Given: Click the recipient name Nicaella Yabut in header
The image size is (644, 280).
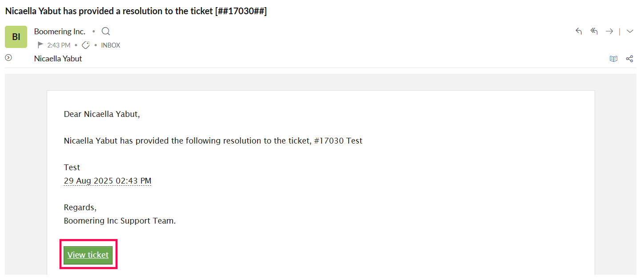Looking at the screenshot, I should point(58,59).
